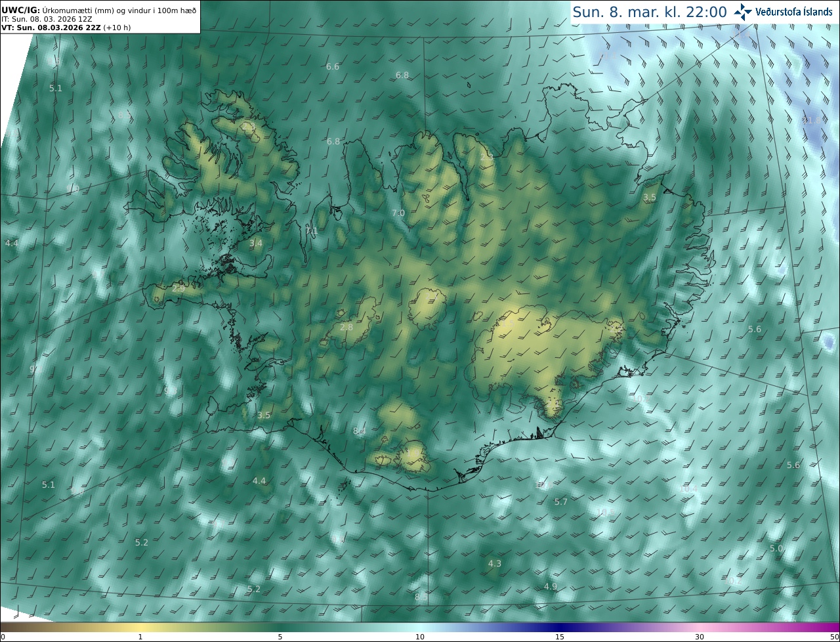The height and width of the screenshot is (642, 840).
Task: Click the map value 10.4
Action: (688, 489)
